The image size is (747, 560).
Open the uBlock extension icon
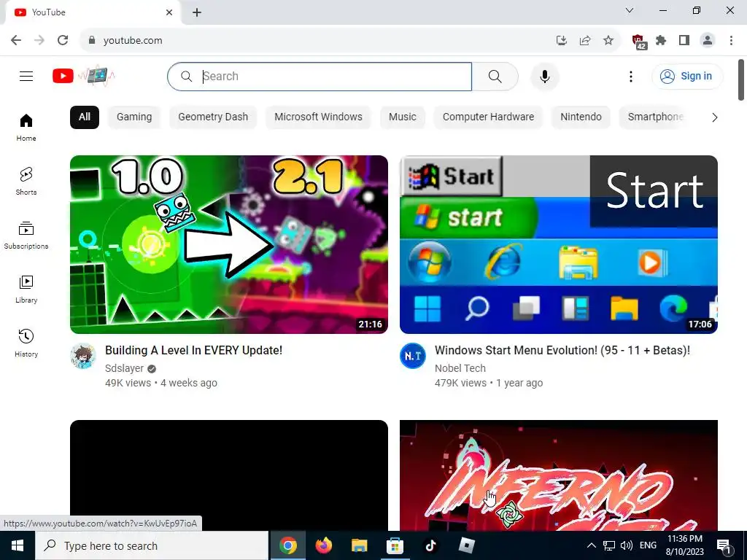(638, 42)
